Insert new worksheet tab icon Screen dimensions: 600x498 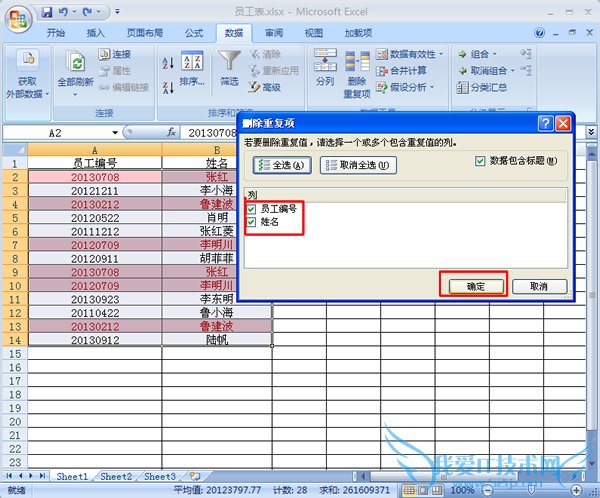195,476
